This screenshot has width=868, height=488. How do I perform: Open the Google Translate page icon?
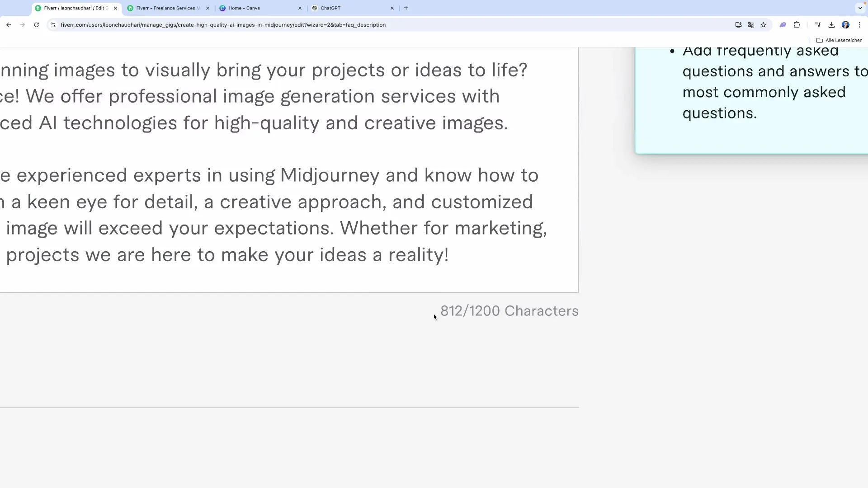(751, 25)
